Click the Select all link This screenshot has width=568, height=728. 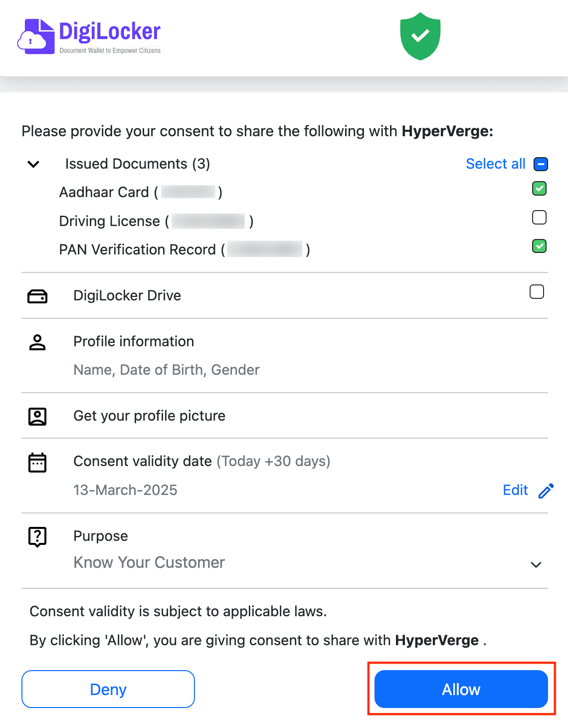pyautogui.click(x=495, y=164)
